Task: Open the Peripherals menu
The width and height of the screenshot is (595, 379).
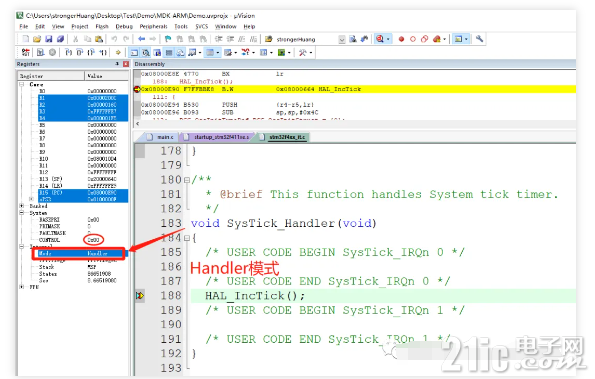Action: (x=153, y=26)
